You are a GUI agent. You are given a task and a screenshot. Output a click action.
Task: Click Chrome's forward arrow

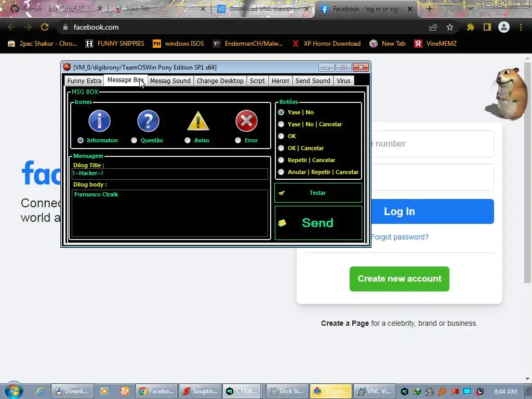pyautogui.click(x=28, y=27)
